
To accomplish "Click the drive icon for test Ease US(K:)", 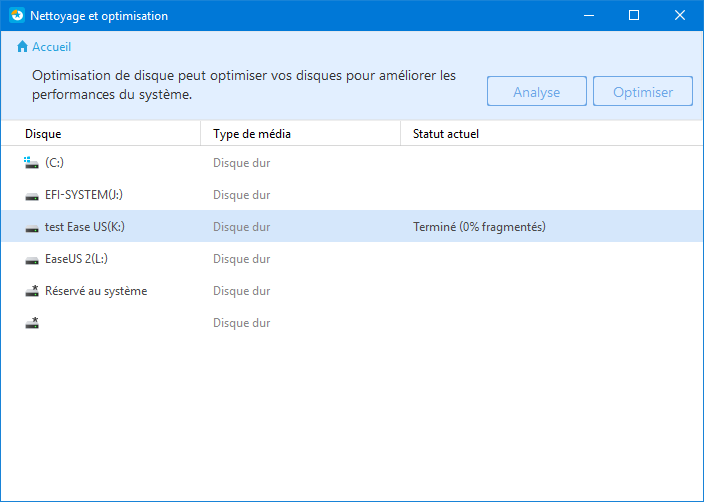I will 32,228.
